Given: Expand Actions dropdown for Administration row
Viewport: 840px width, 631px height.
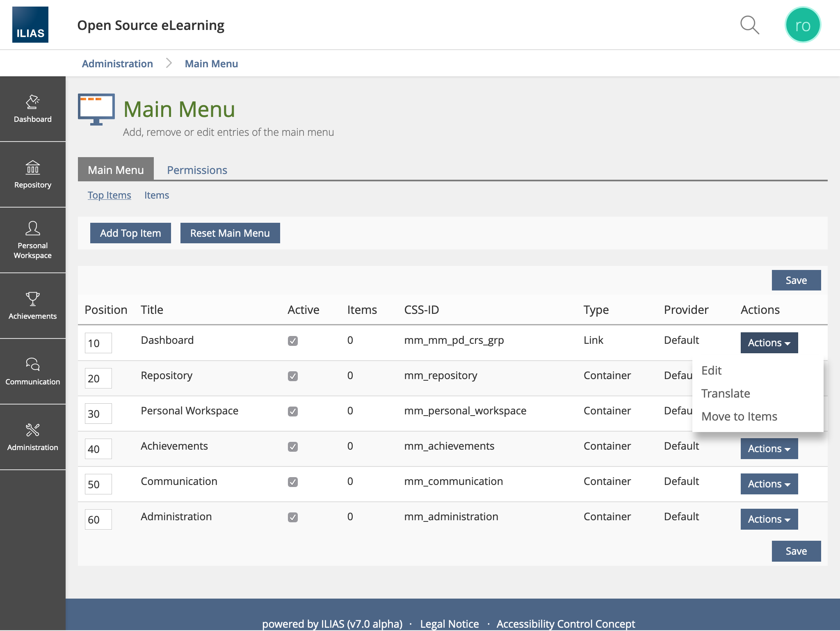Looking at the screenshot, I should click(769, 519).
